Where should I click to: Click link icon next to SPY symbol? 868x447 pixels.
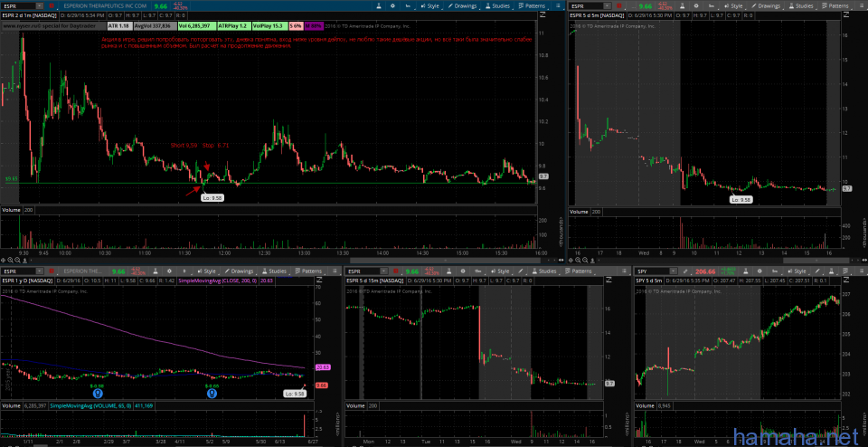(686, 271)
